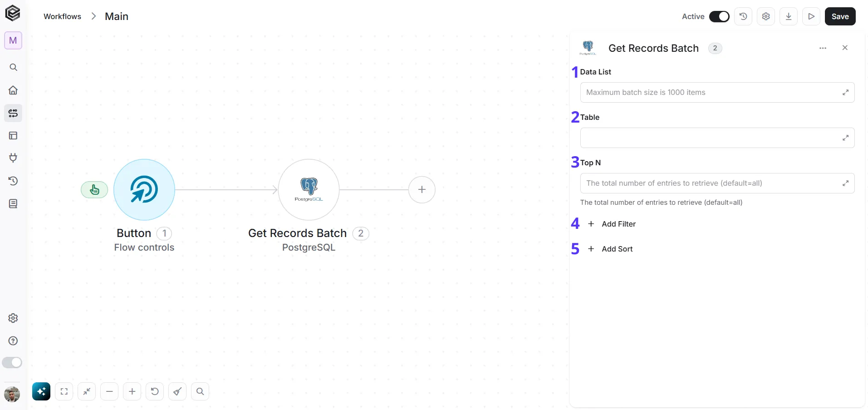868x410 pixels.
Task: Open the logs document icon in the sidebar
Action: click(x=13, y=203)
